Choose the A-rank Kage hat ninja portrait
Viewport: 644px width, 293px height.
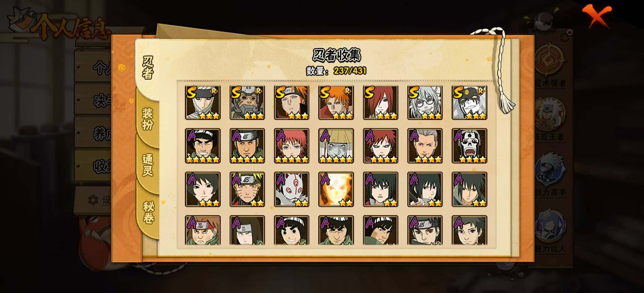point(336,146)
